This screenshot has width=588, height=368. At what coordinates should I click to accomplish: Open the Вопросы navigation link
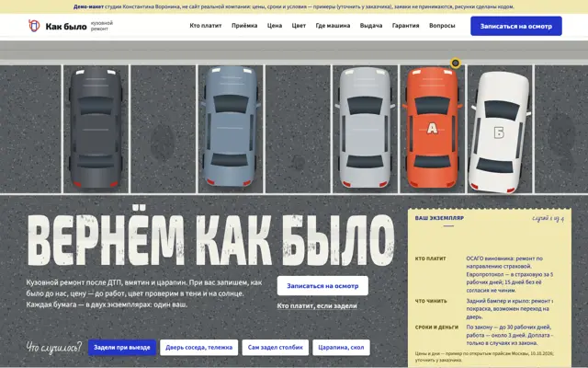(x=442, y=26)
